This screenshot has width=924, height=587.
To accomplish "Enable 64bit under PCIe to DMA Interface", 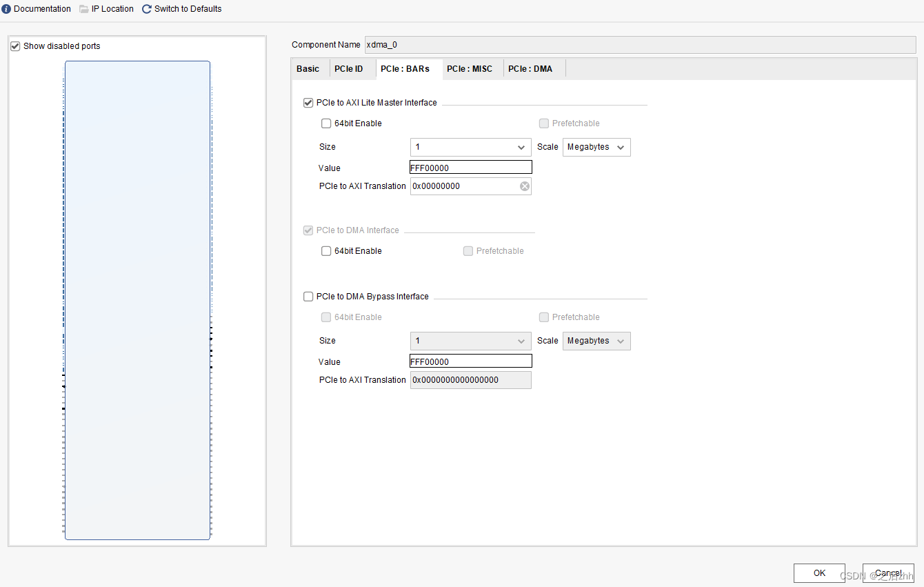I will [x=326, y=251].
